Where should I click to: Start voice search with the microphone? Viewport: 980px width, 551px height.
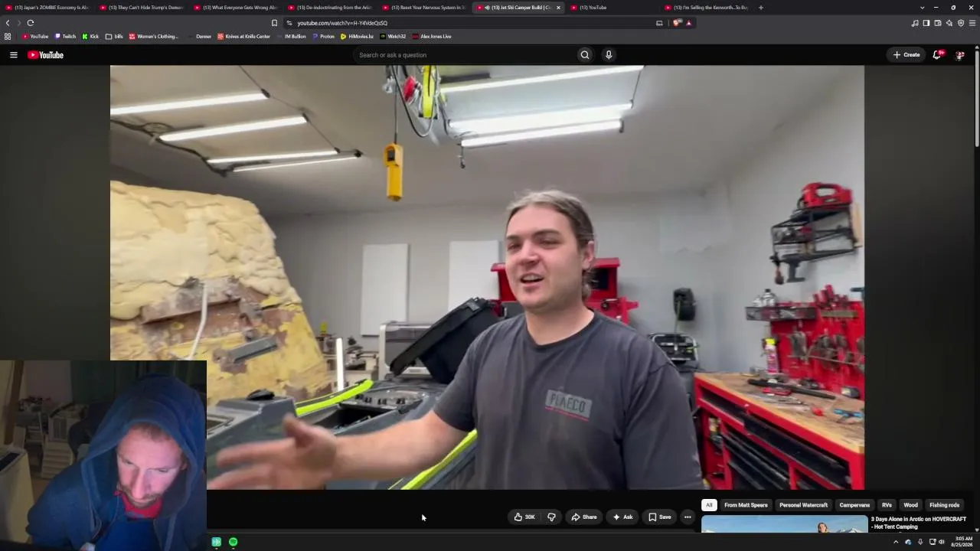[x=609, y=55]
